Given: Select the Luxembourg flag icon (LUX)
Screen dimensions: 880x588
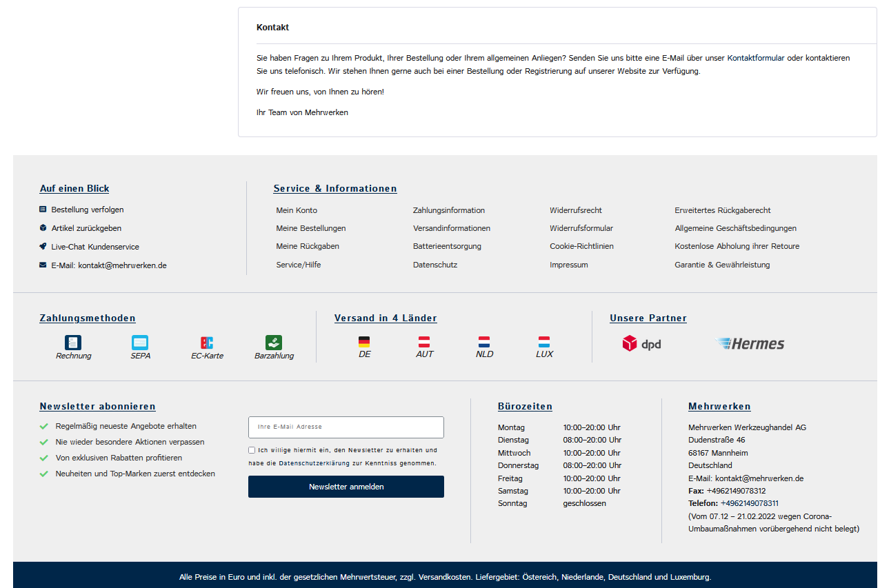Looking at the screenshot, I should [x=544, y=342].
